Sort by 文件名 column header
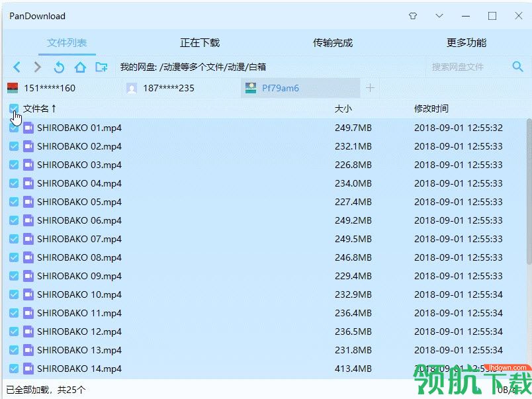The image size is (532, 399). pos(39,109)
